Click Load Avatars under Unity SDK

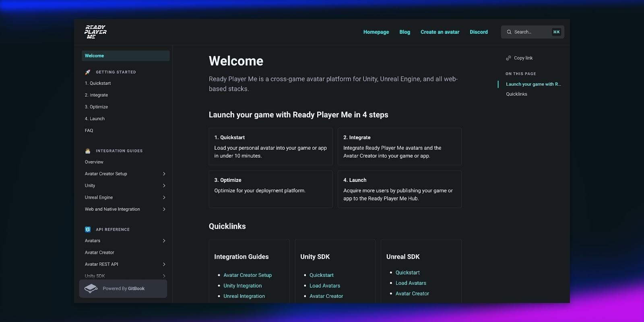[325, 286]
